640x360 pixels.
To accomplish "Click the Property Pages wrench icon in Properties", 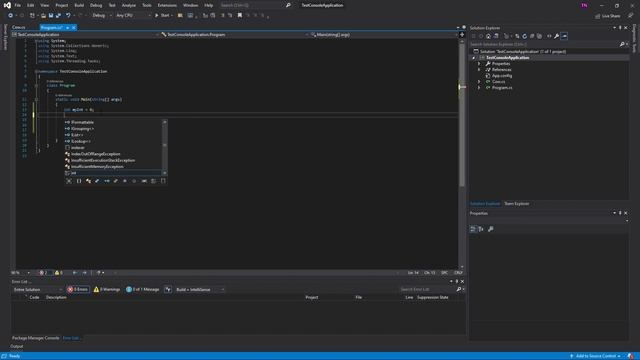I will point(491,229).
